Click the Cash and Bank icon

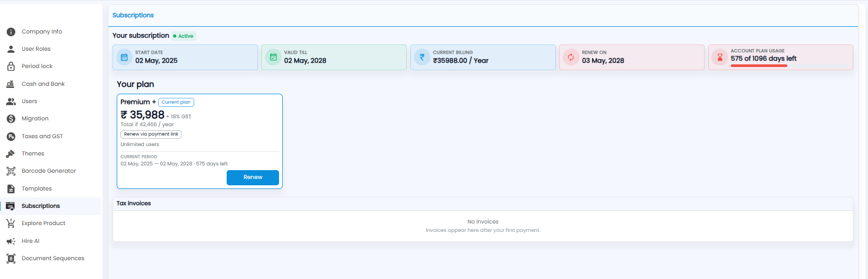tap(10, 84)
